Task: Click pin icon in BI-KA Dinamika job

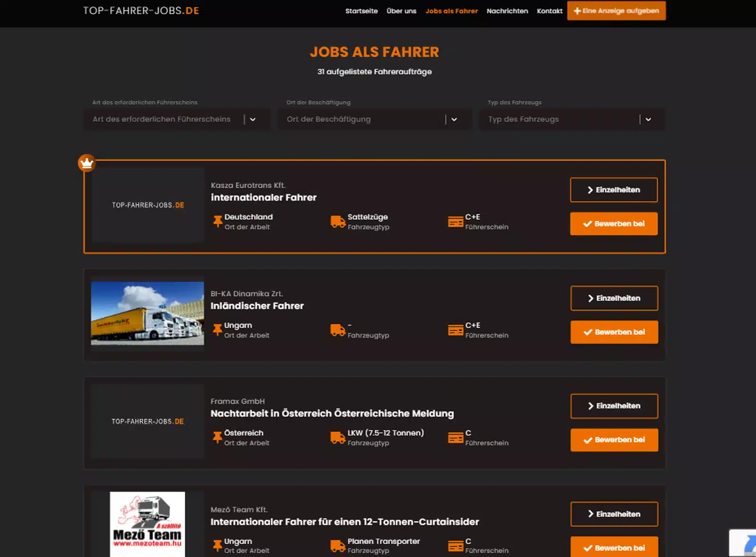Action: point(217,330)
